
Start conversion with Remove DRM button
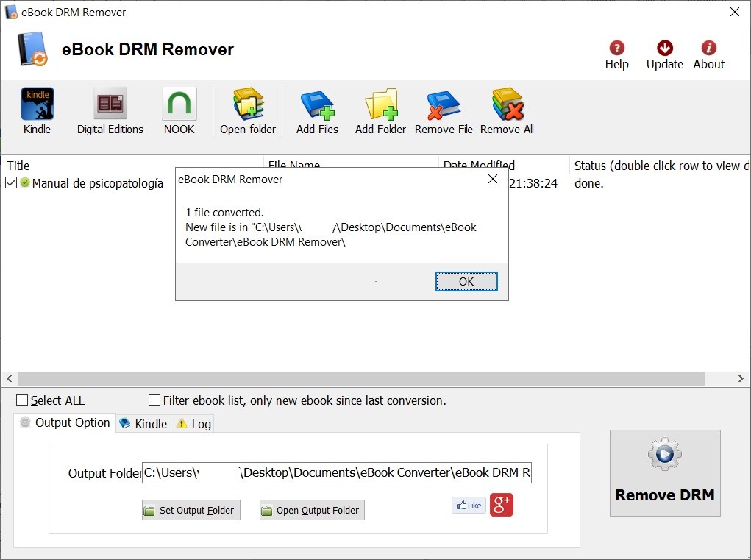pos(665,473)
